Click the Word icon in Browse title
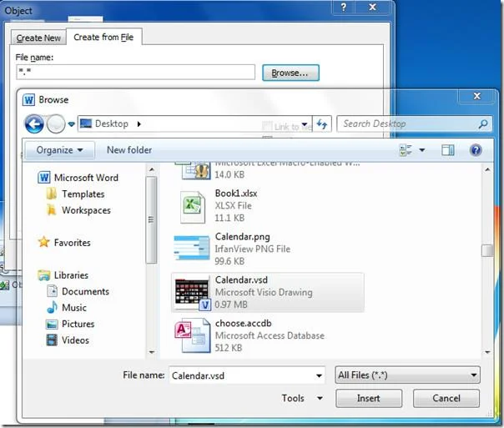This screenshot has height=428, width=504. tap(28, 100)
